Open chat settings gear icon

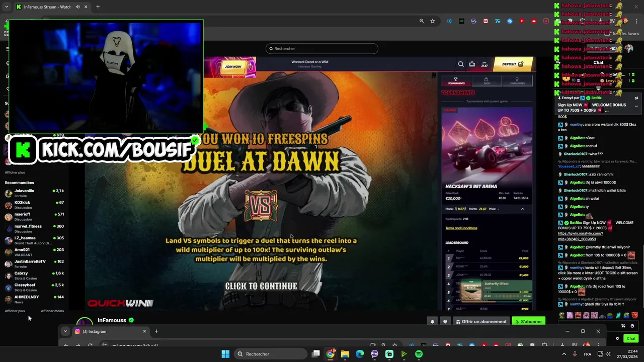[x=617, y=338]
